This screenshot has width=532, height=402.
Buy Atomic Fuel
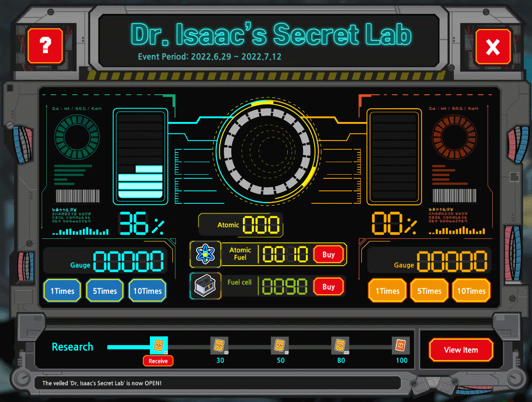(x=328, y=255)
